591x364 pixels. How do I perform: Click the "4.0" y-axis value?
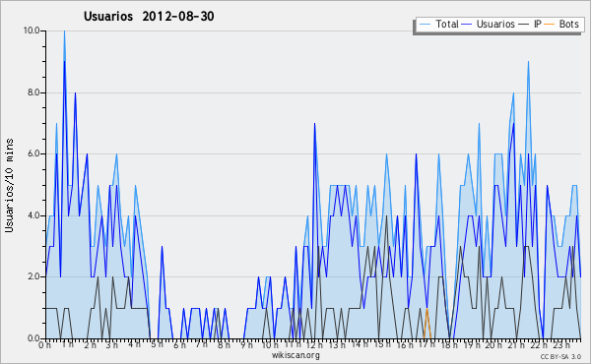(33, 215)
